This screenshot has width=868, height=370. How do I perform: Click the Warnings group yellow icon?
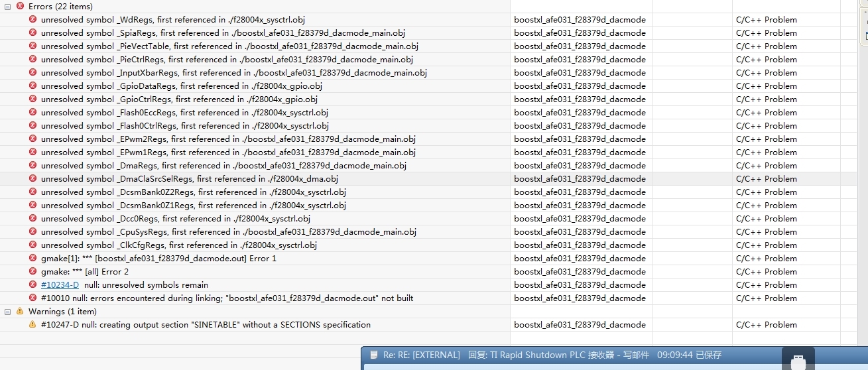pos(20,311)
